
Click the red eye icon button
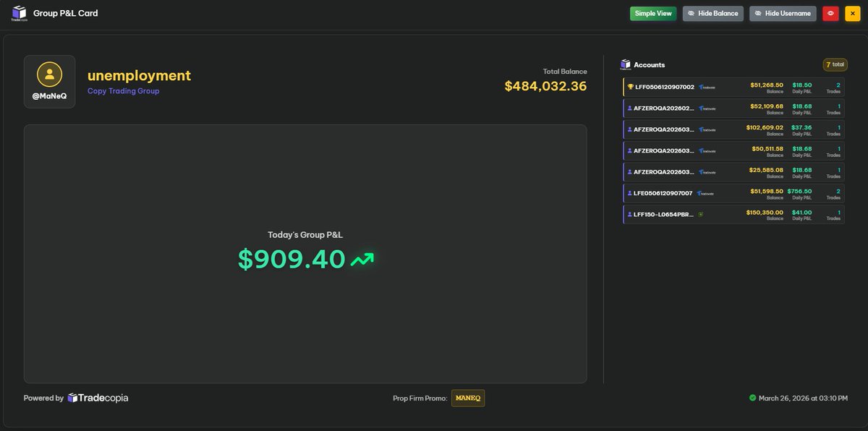[x=830, y=13]
